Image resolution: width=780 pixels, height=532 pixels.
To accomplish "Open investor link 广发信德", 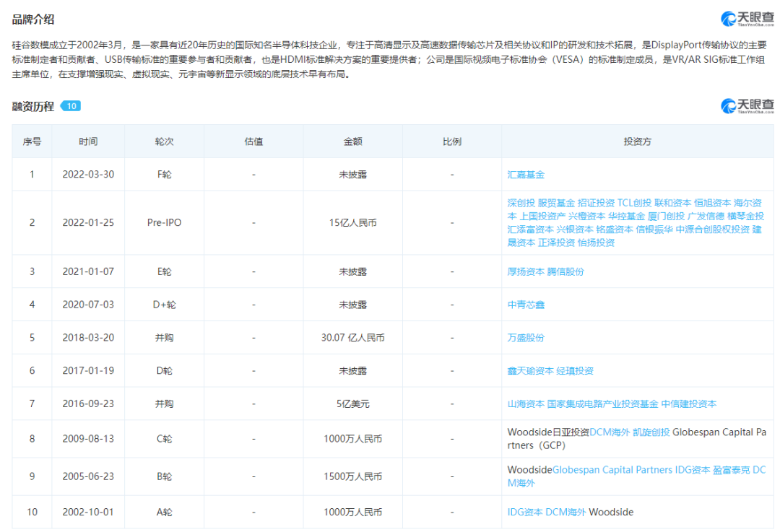I will (706, 217).
